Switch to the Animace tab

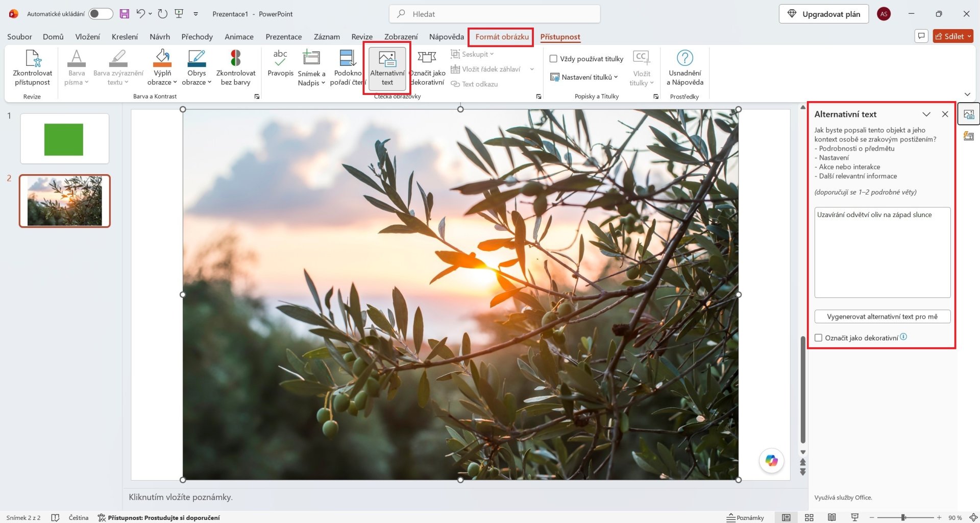click(239, 37)
